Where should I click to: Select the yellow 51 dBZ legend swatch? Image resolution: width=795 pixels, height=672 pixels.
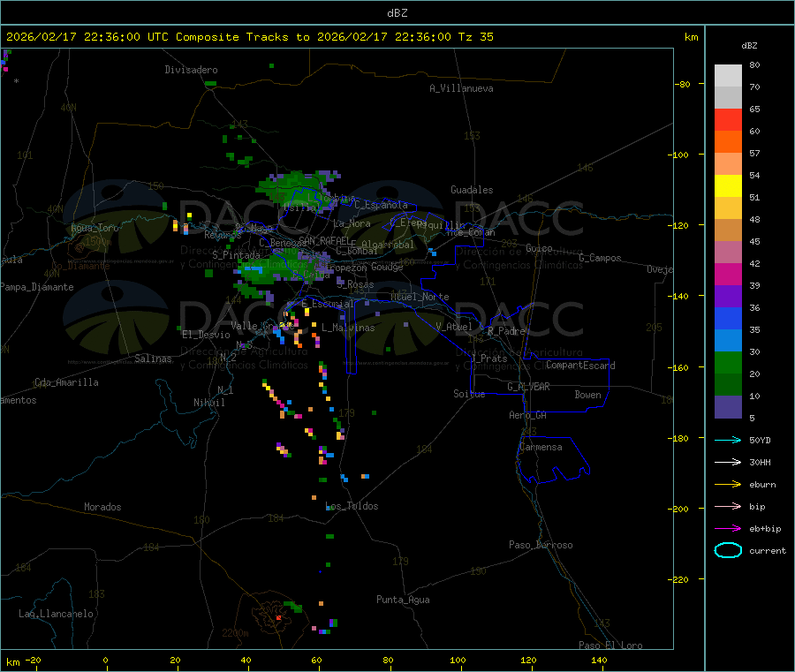click(x=728, y=186)
